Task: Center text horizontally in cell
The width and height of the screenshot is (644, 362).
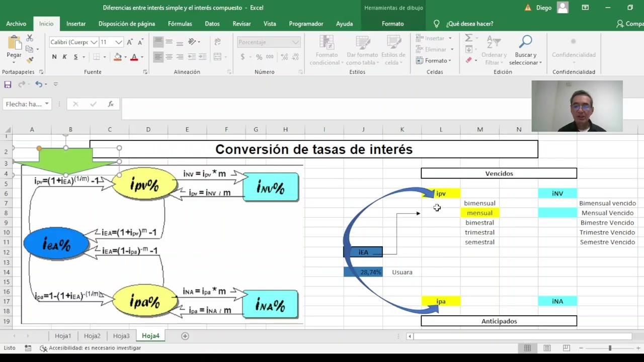Action: tap(169, 57)
